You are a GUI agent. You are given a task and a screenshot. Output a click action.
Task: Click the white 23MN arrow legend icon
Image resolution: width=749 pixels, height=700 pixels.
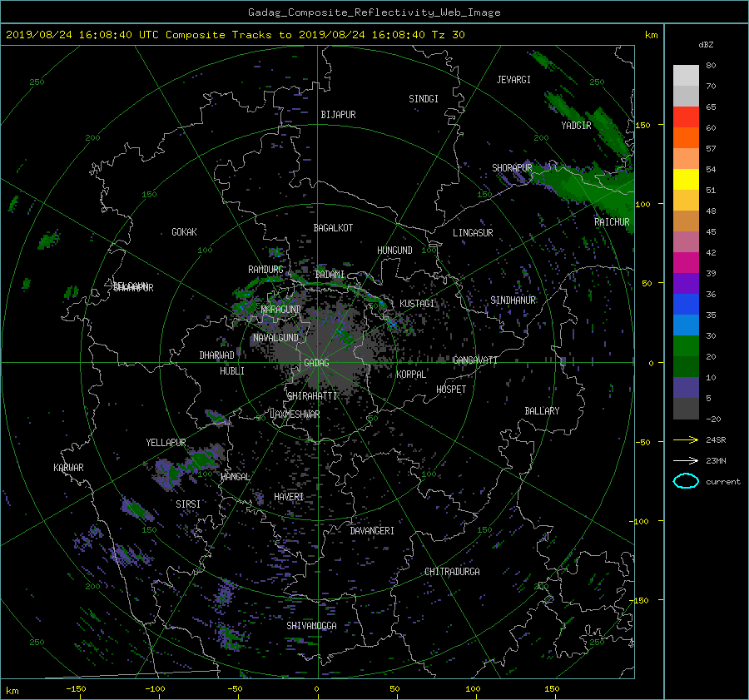686,460
